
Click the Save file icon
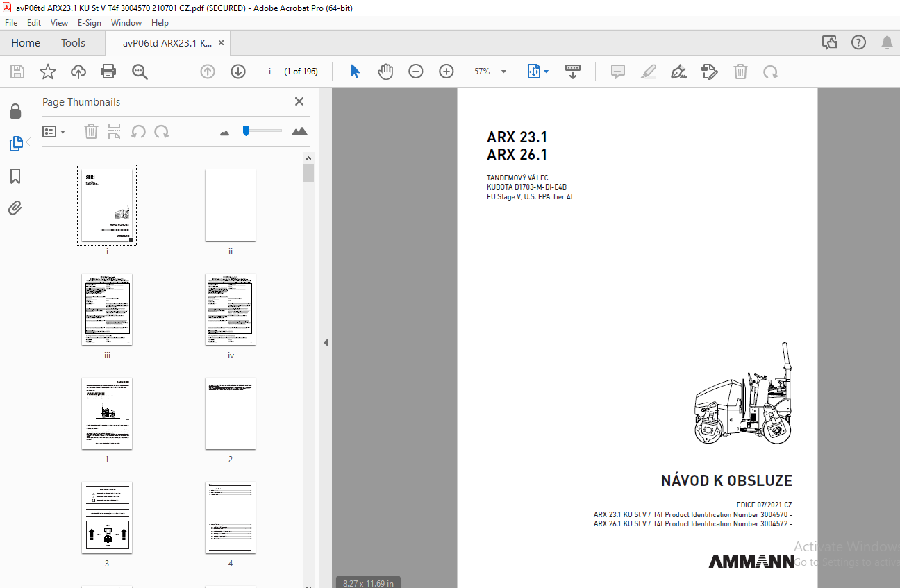click(17, 72)
